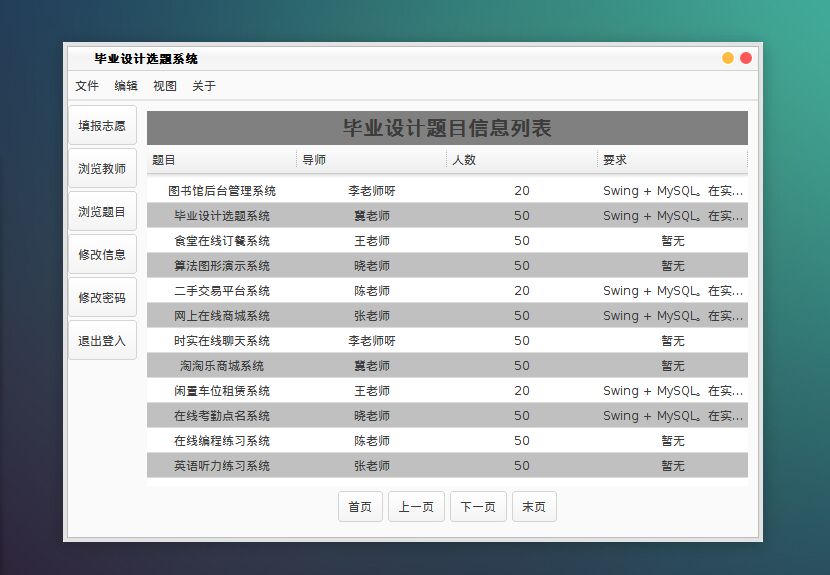
Task: Click 暂无 in the 淘淘乐商城系统 row
Action: 673,365
